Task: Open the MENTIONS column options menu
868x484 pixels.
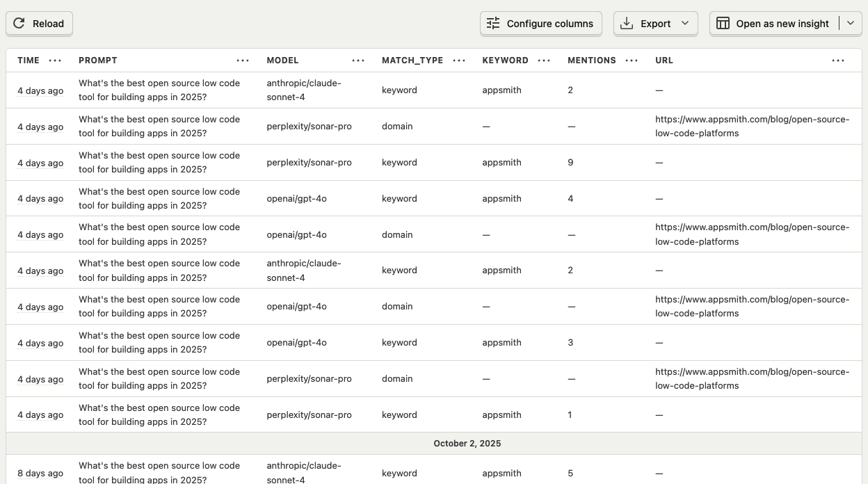Action: pos(632,60)
